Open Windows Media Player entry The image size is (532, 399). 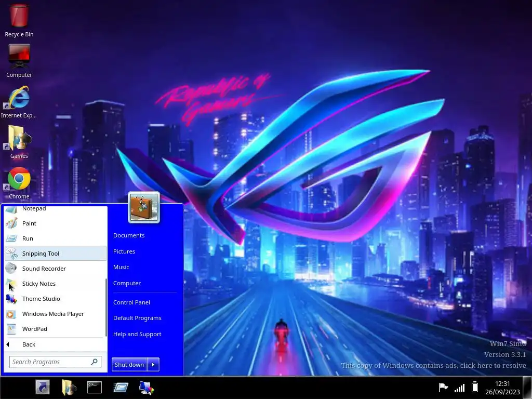click(x=56, y=314)
